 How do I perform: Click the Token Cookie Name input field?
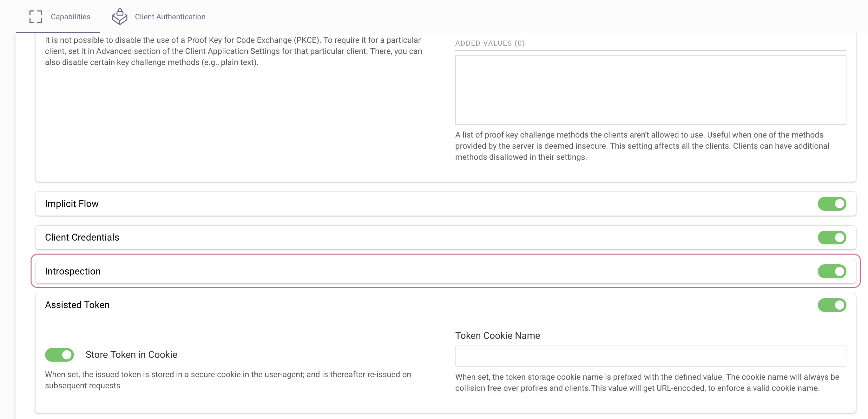point(650,356)
